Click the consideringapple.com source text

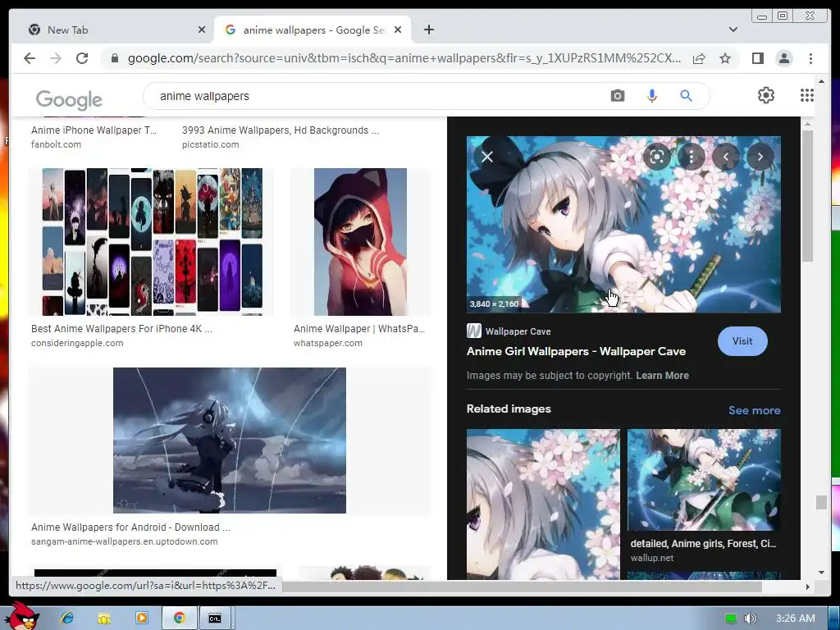tap(77, 344)
